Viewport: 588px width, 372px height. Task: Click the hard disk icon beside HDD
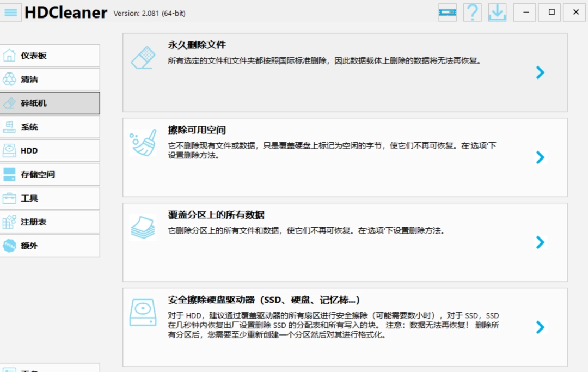[x=9, y=150]
